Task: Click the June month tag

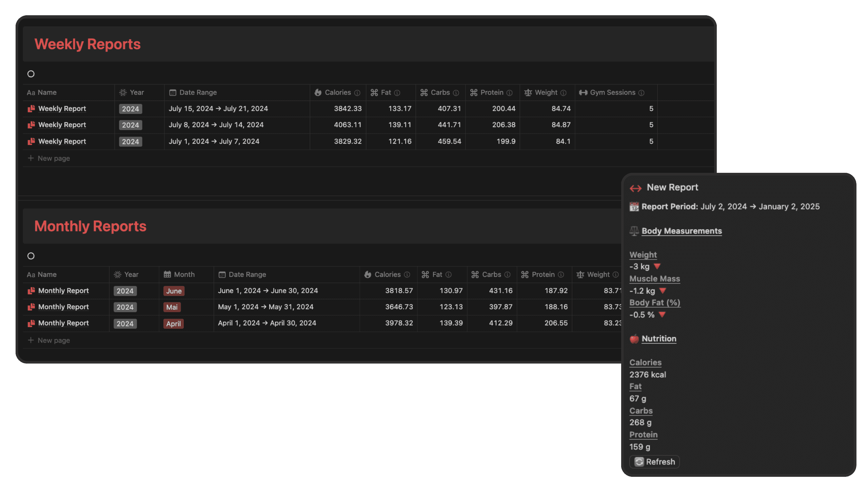Action: (174, 291)
